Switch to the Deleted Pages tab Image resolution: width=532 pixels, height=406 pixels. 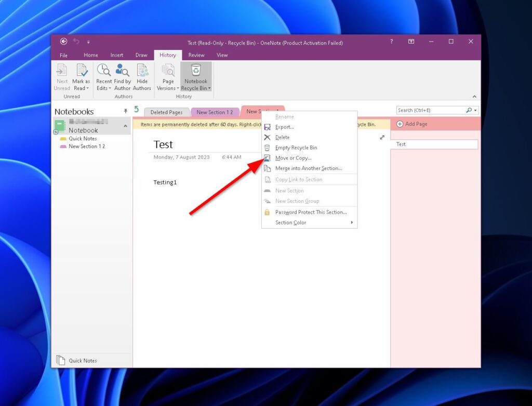pyautogui.click(x=166, y=112)
